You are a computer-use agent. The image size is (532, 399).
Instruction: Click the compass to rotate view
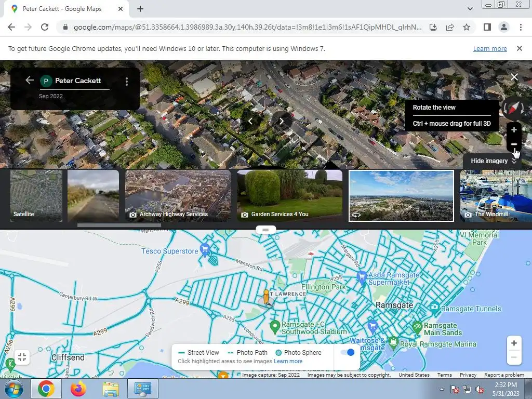point(514,108)
